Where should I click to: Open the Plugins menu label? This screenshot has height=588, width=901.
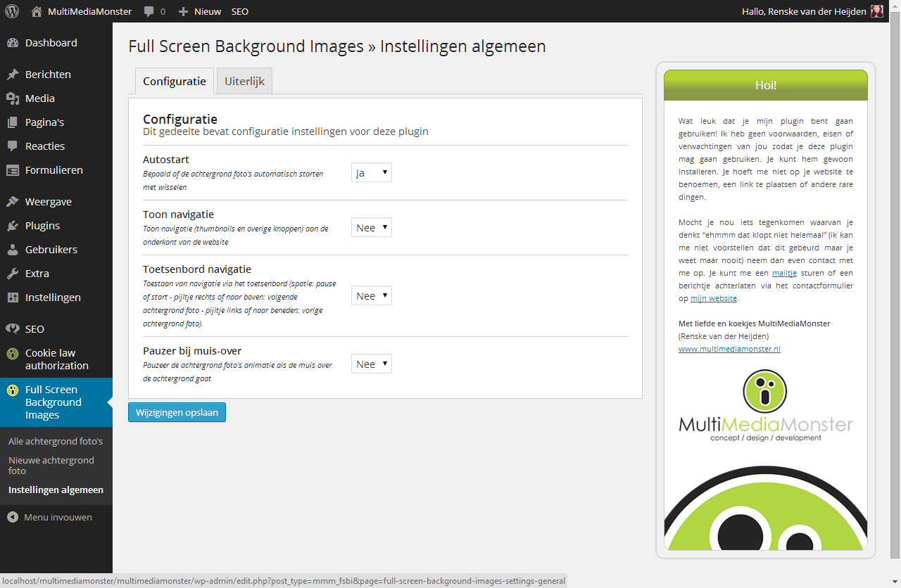[x=42, y=226]
